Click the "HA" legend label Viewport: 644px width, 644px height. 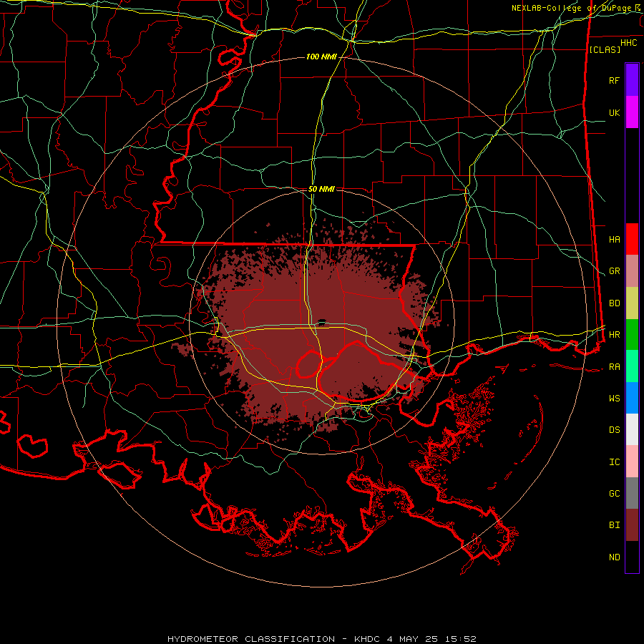[614, 240]
